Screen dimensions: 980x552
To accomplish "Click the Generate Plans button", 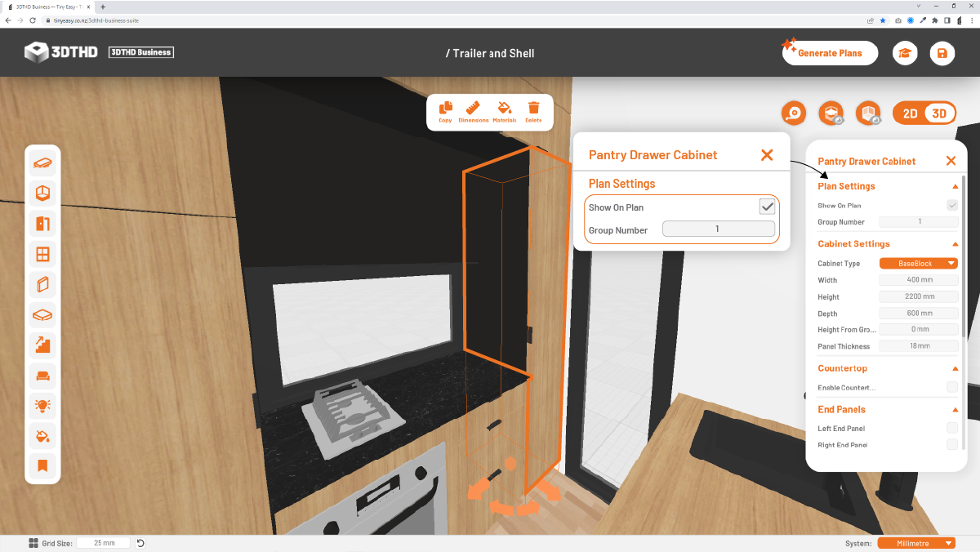I will (830, 53).
